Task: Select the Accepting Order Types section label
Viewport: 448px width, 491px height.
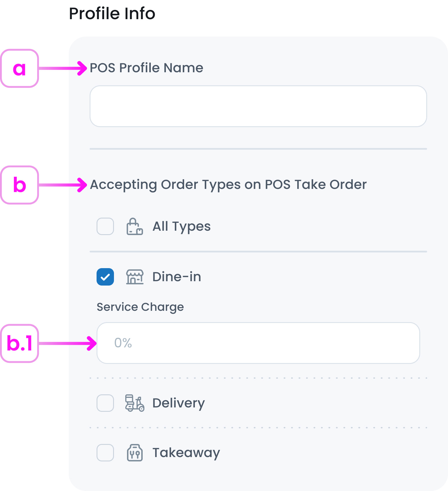Action: (228, 185)
